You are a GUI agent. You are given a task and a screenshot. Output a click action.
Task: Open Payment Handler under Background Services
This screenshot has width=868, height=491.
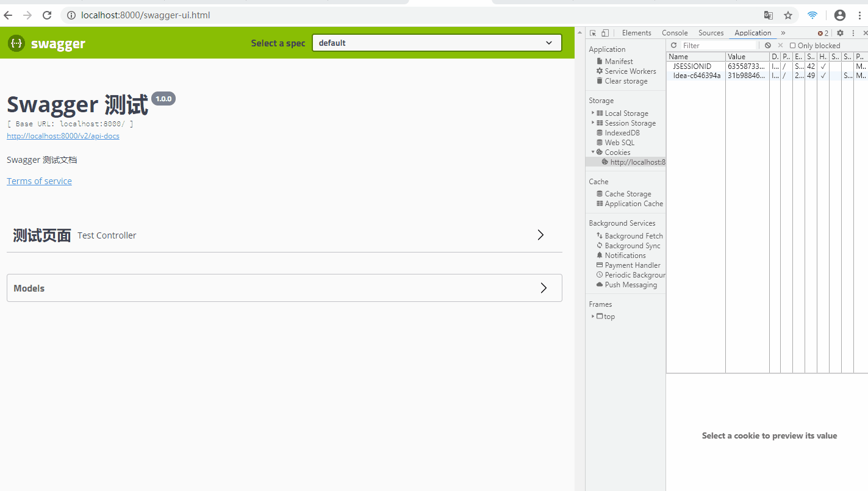click(628, 265)
